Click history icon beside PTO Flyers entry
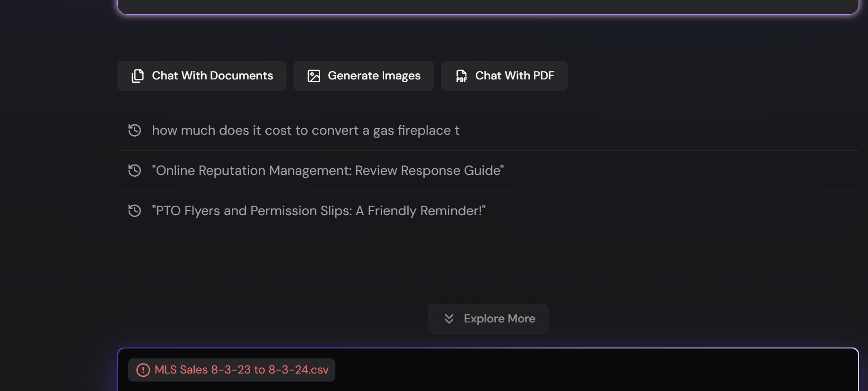Screen dimensions: 868x391 pyautogui.click(x=135, y=210)
